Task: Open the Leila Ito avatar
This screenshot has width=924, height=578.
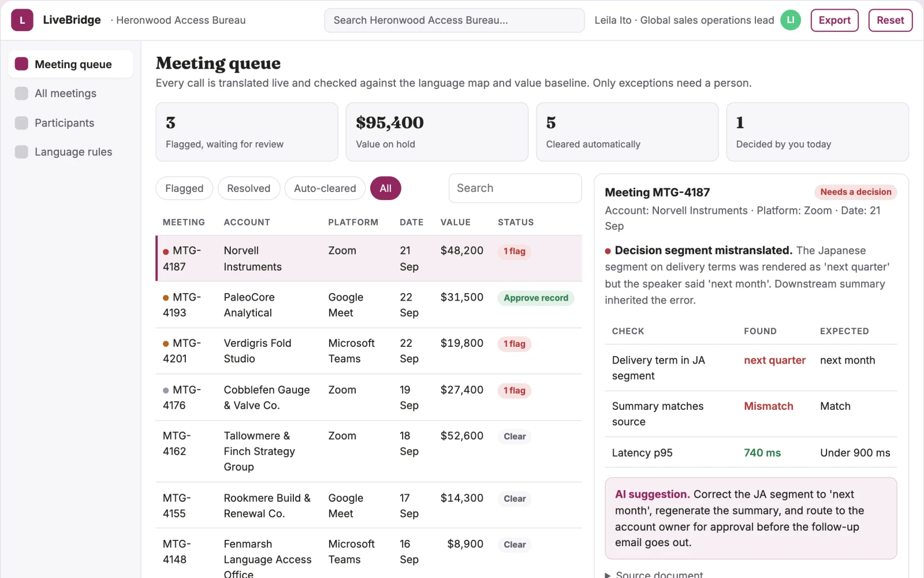Action: pos(791,20)
